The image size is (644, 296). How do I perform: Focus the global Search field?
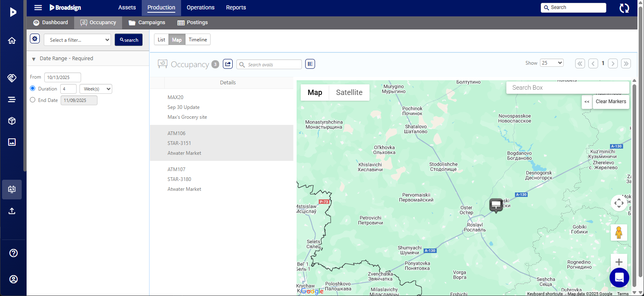574,7
